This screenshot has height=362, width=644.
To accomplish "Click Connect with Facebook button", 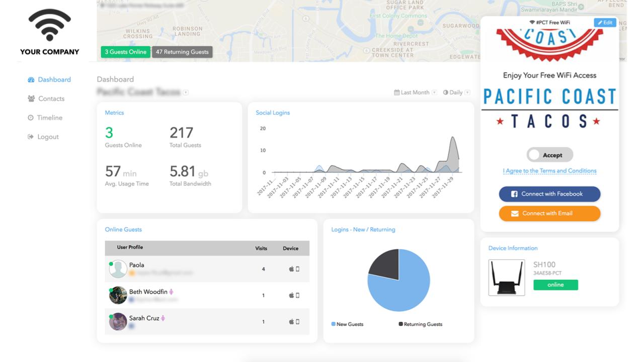I will [x=549, y=194].
